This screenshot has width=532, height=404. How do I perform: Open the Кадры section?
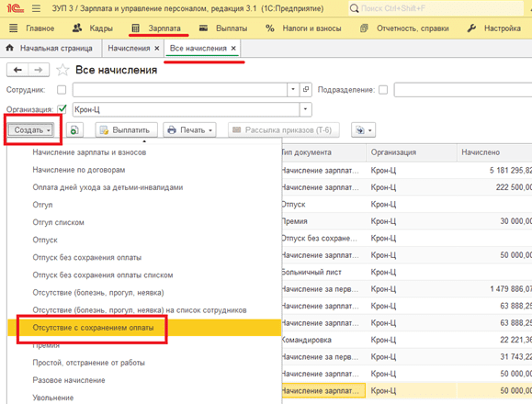pyautogui.click(x=93, y=28)
